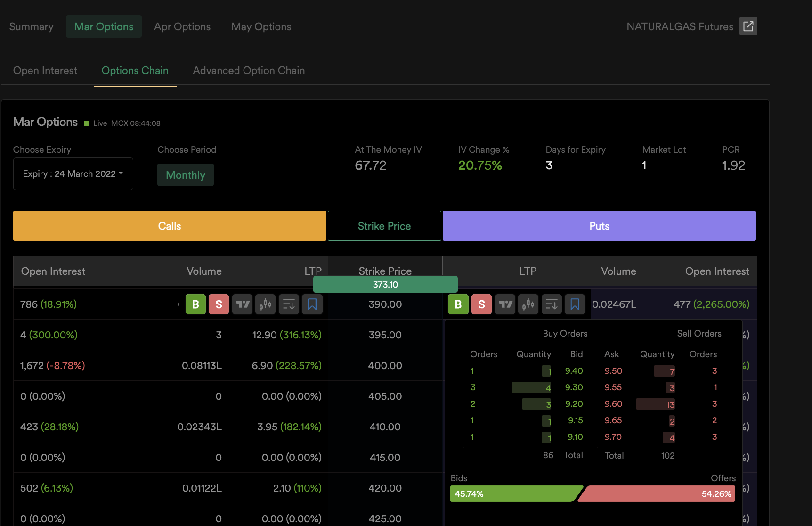This screenshot has height=526, width=812.
Task: Click call LTP 12.90 (316.13%)
Action: pyautogui.click(x=287, y=335)
